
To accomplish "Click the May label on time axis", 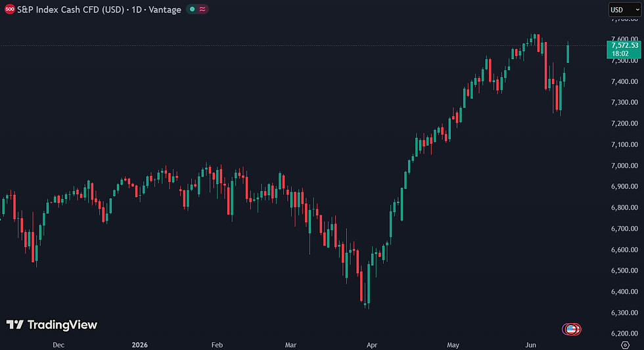I will coord(453,345).
